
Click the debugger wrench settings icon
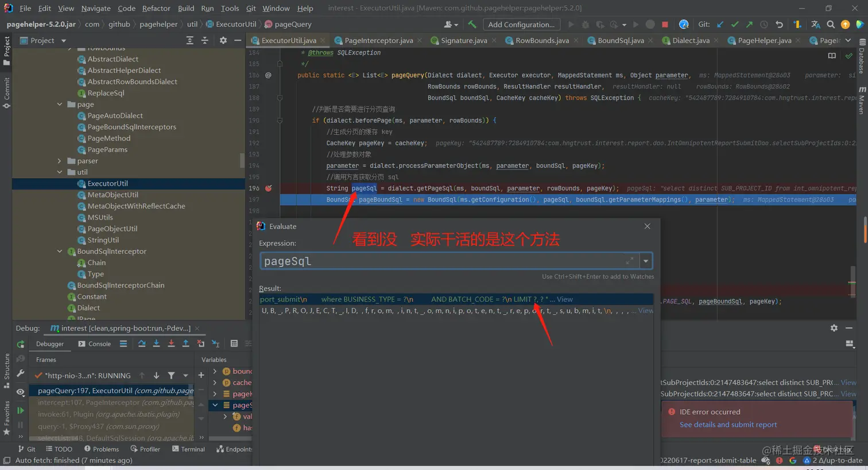point(21,373)
